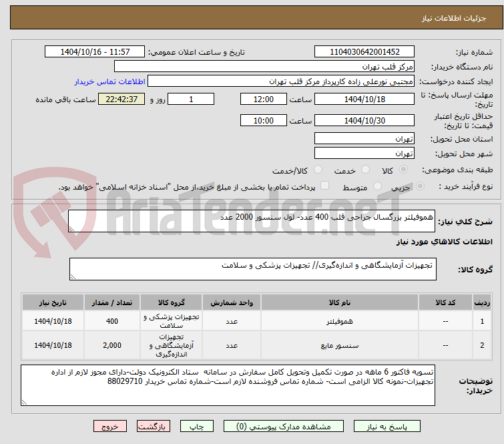Select the متوسط purchase type radio
504x444 pixels.
[377, 186]
